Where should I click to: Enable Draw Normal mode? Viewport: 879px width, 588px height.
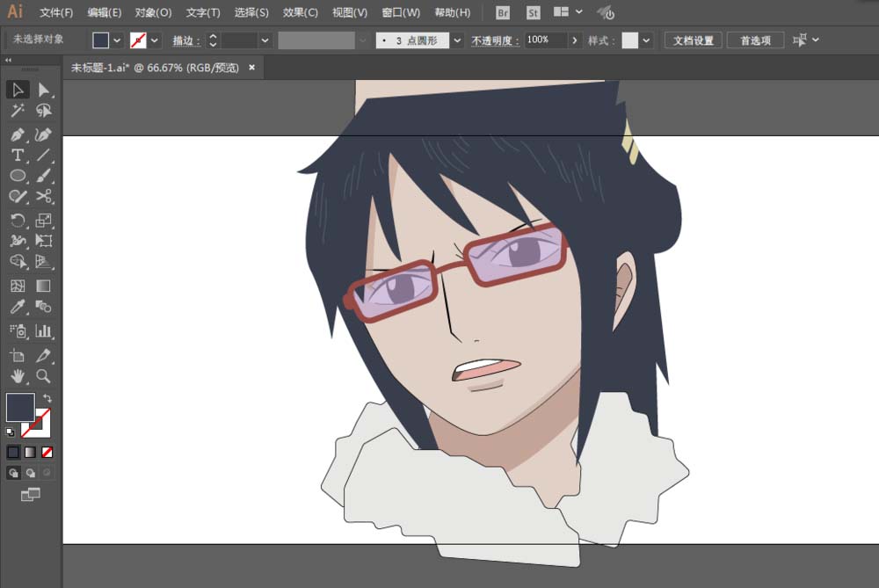pyautogui.click(x=13, y=473)
